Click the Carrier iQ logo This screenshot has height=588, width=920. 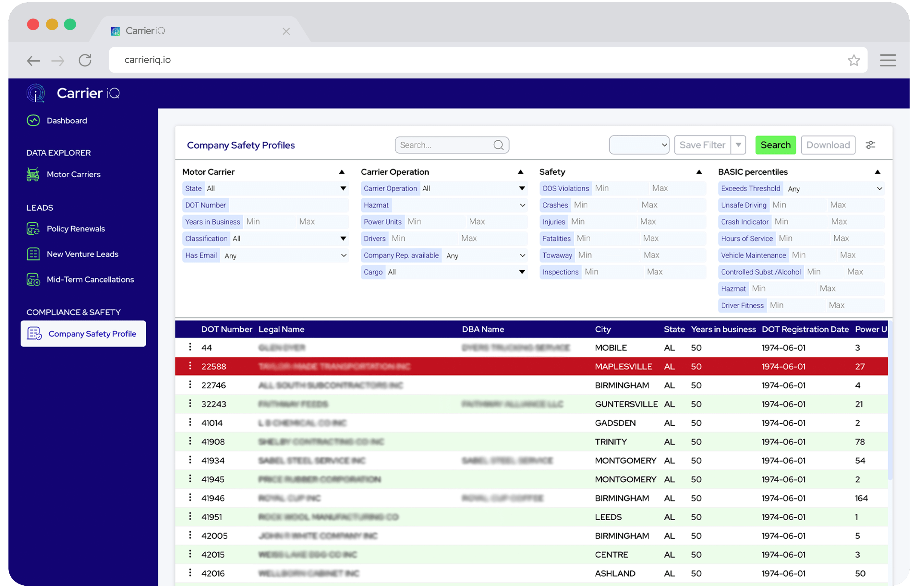tap(36, 93)
